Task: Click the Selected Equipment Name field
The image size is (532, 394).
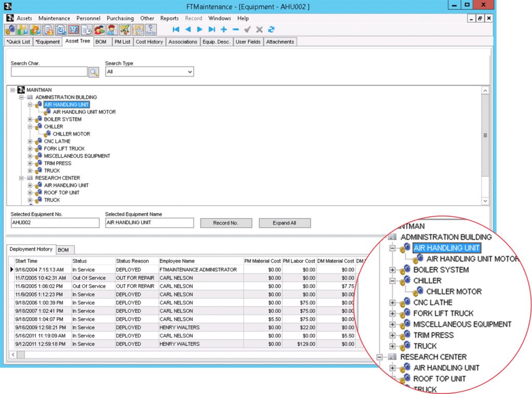Action: tap(149, 222)
